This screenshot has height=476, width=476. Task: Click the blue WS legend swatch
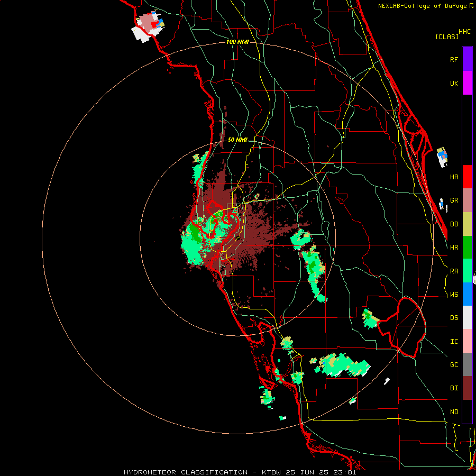pos(467,294)
